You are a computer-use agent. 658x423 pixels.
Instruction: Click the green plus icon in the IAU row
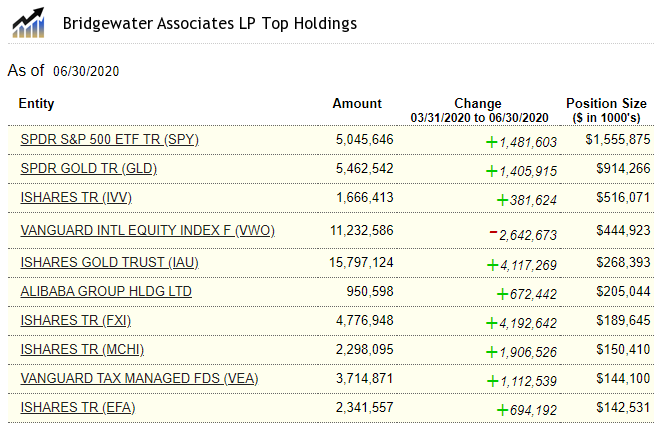pos(491,264)
